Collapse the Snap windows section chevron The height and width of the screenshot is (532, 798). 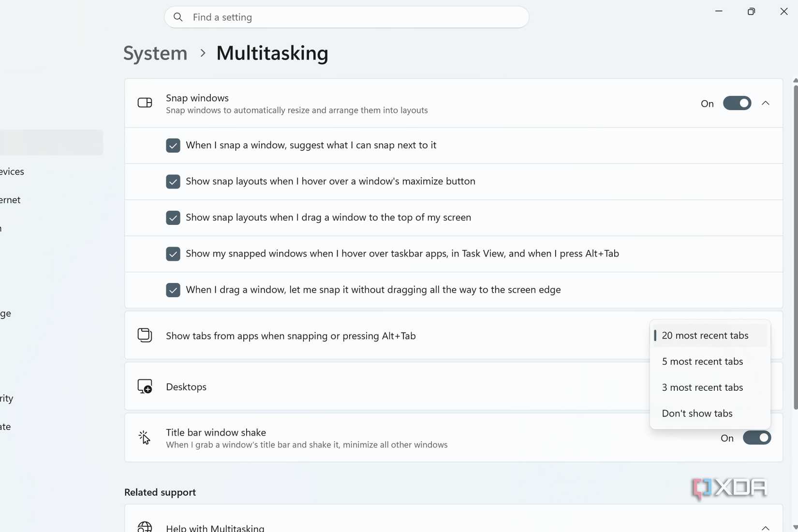coord(765,103)
